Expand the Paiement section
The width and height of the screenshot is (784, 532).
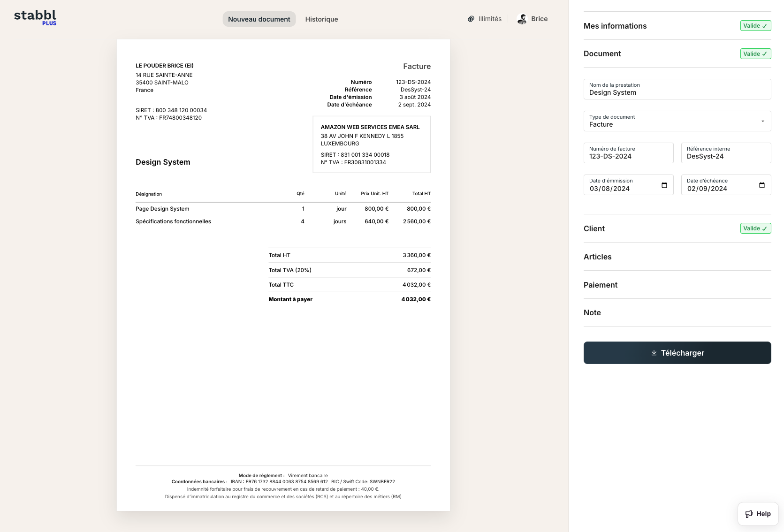pyautogui.click(x=677, y=285)
